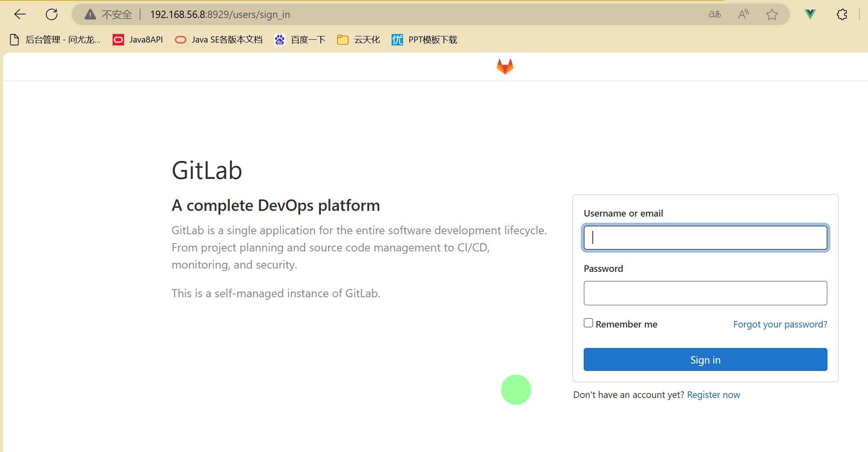
Task: Focus the Username or email field
Action: point(705,237)
